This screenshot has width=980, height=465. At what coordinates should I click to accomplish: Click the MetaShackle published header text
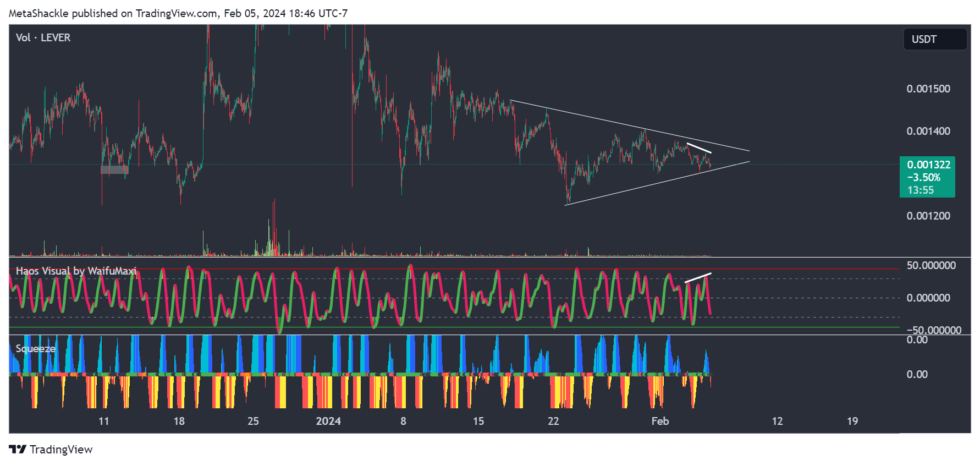(178, 13)
